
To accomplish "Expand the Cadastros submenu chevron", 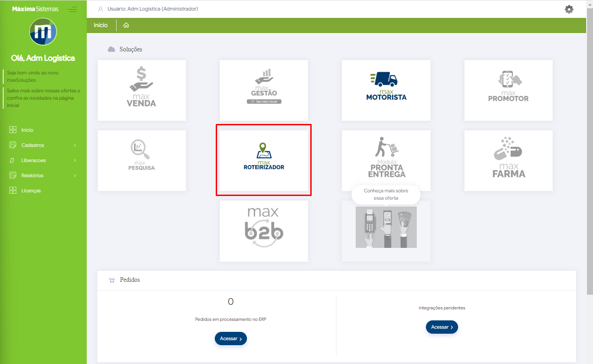I will point(75,146).
